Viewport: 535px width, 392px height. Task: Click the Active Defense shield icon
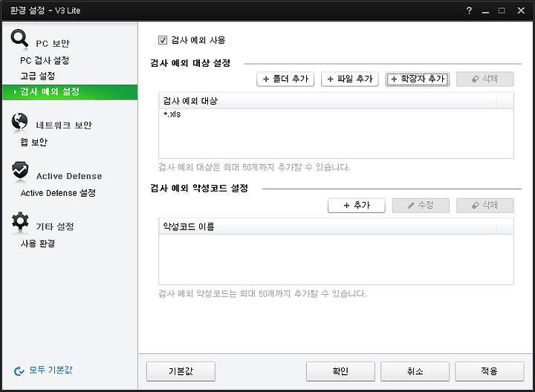20,170
